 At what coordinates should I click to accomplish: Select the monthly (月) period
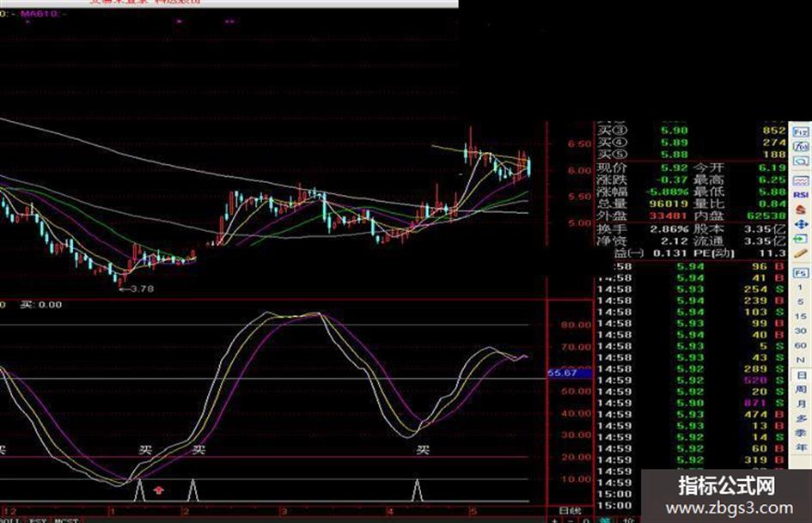(x=801, y=404)
